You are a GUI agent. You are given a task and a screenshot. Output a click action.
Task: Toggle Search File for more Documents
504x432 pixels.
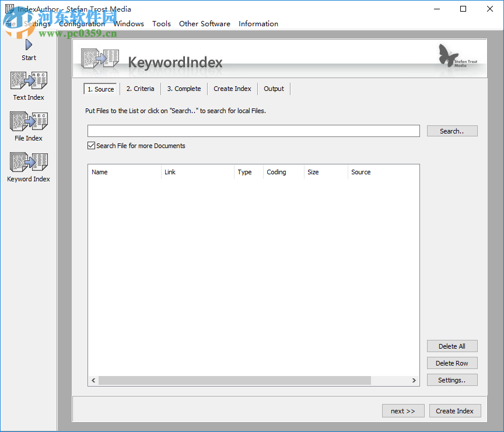pyautogui.click(x=91, y=145)
